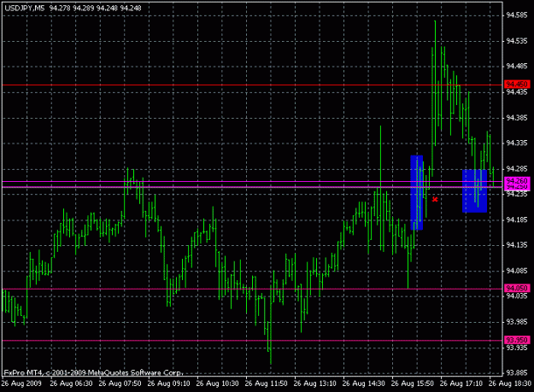The height and width of the screenshot is (392, 534).
Task: Select the blue rectangle near 17:10
Action: pyautogui.click(x=474, y=191)
